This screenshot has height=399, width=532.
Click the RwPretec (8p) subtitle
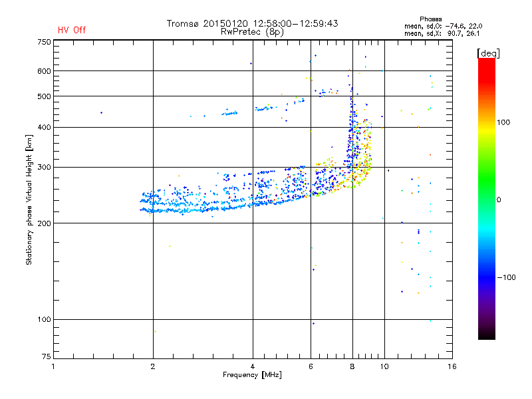[x=252, y=31]
